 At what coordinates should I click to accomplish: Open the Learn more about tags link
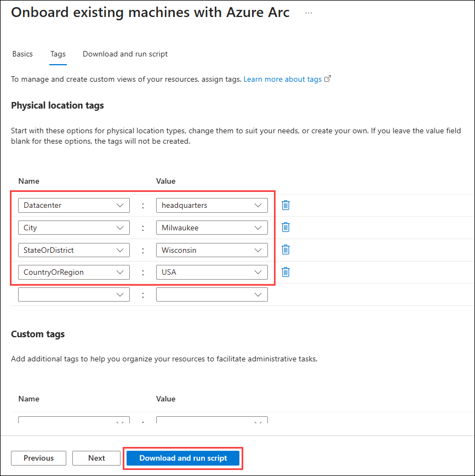click(283, 78)
